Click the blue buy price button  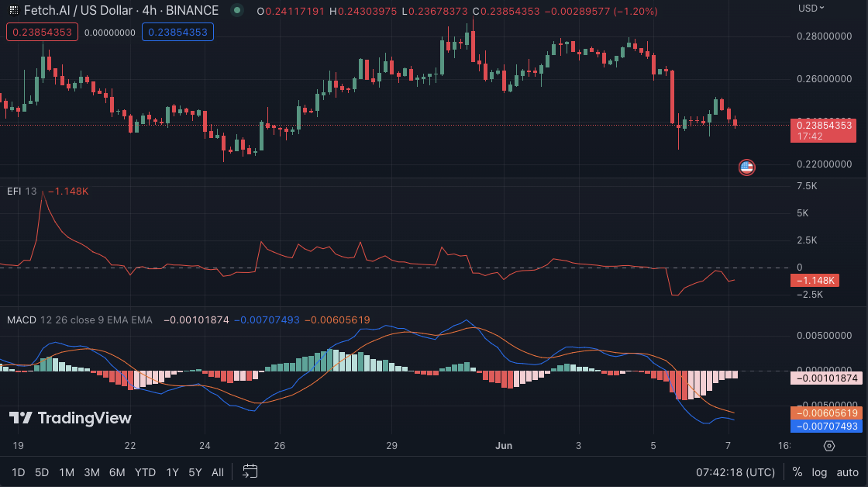pyautogui.click(x=177, y=32)
